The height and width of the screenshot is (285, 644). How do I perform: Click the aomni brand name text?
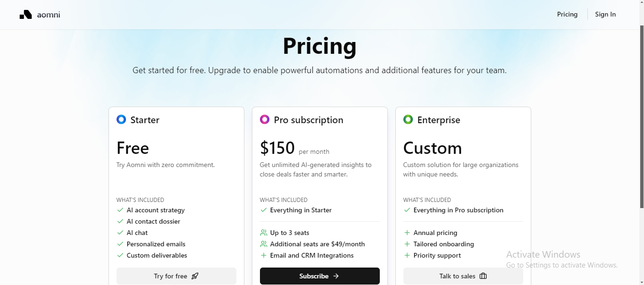coord(49,15)
